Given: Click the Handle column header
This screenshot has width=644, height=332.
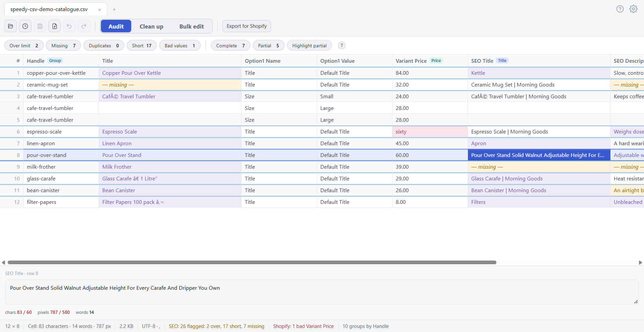Looking at the screenshot, I should (61, 61).
